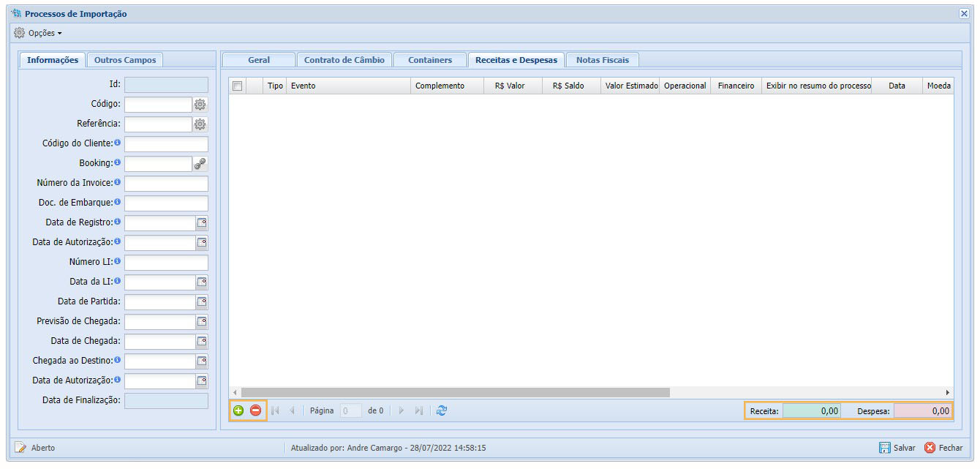
Task: Click the horizontal scrollbar thumb of grid
Action: point(456,392)
